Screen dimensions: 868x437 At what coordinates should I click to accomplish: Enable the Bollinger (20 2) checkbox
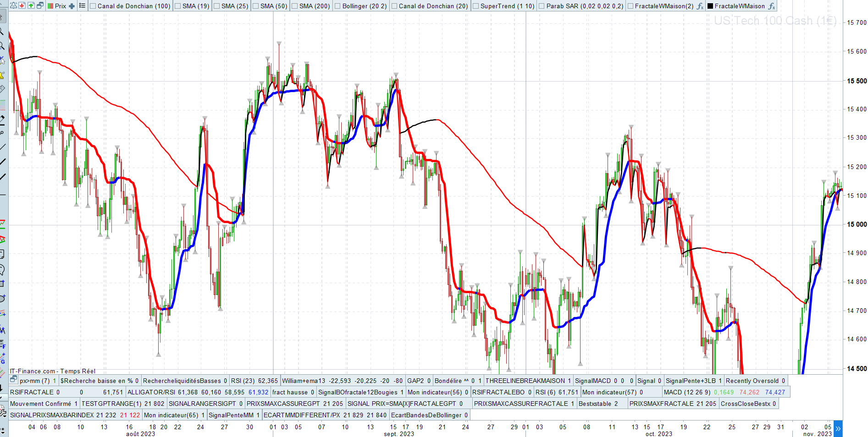337,6
